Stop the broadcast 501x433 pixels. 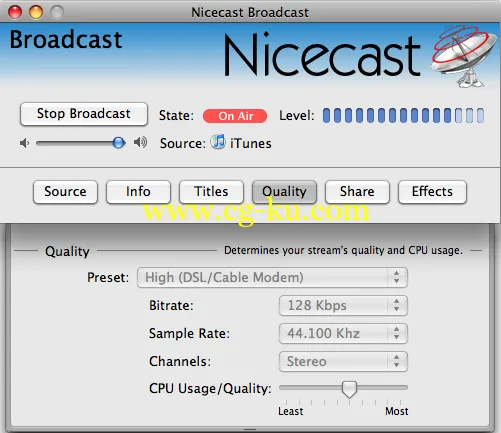[x=84, y=114]
